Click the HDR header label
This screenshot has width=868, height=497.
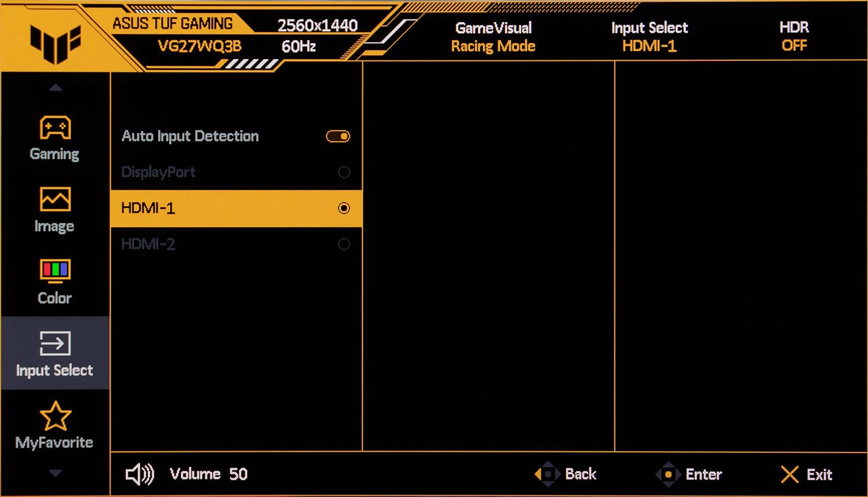(794, 28)
